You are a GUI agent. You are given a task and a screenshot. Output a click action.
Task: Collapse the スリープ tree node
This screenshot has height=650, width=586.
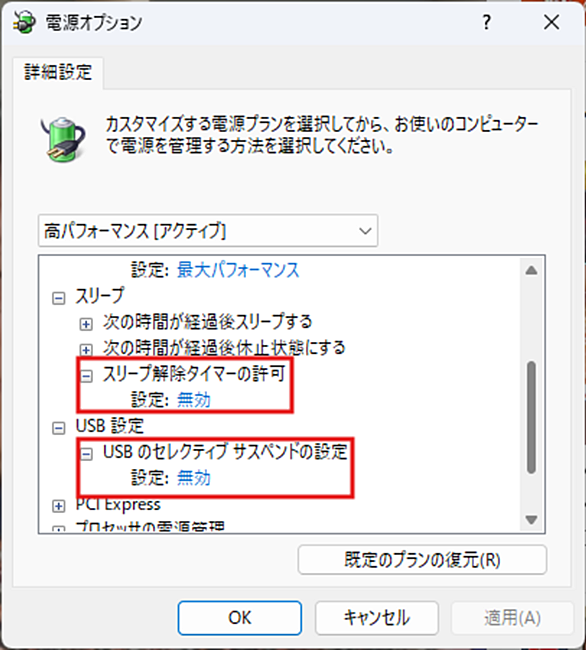(x=58, y=298)
